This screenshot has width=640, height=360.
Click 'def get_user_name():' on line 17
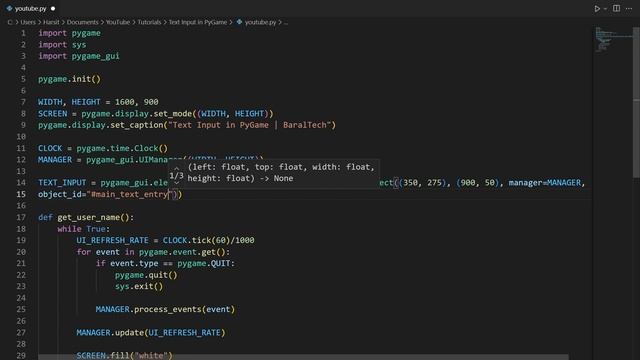tap(86, 217)
